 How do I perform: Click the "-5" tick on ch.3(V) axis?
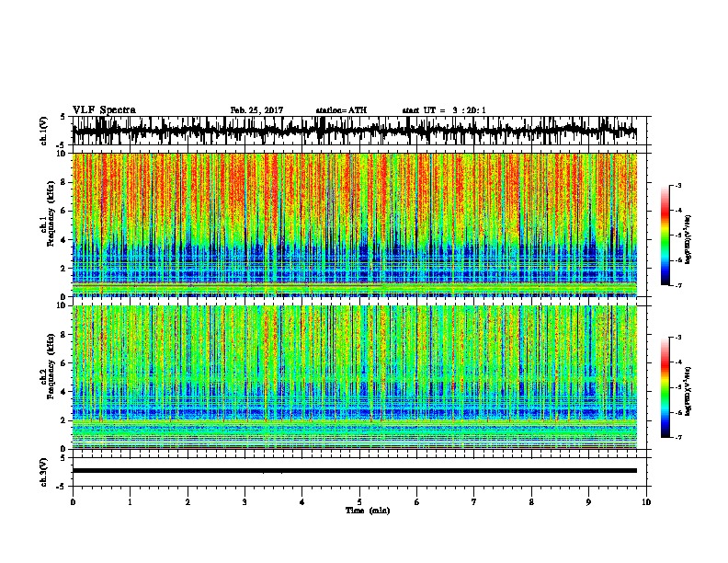click(x=62, y=487)
